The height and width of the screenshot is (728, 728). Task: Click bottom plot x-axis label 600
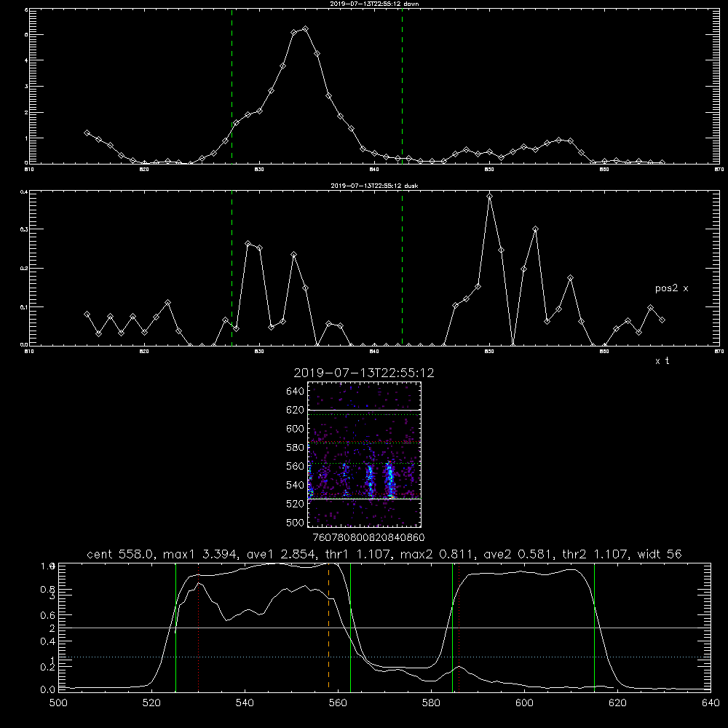[525, 703]
